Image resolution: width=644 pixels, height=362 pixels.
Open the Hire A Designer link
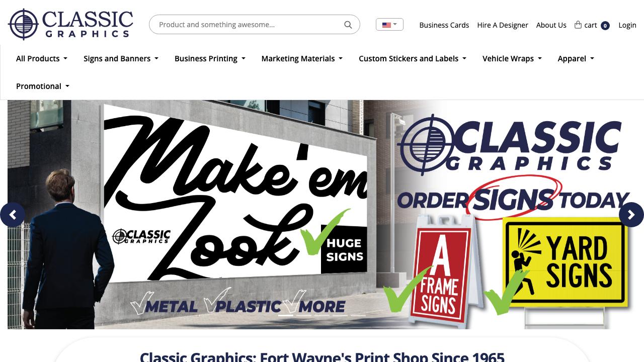point(503,25)
